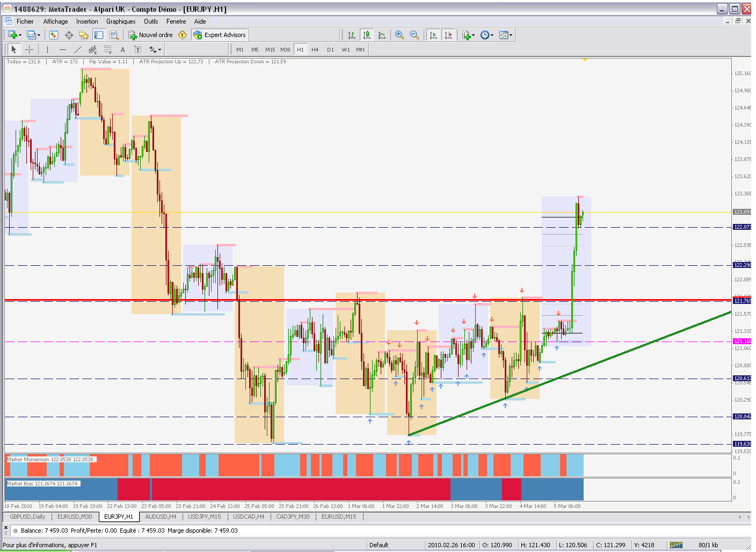Screen dimensions: 756x552
Task: Select the M1 timeframe
Action: tap(240, 49)
